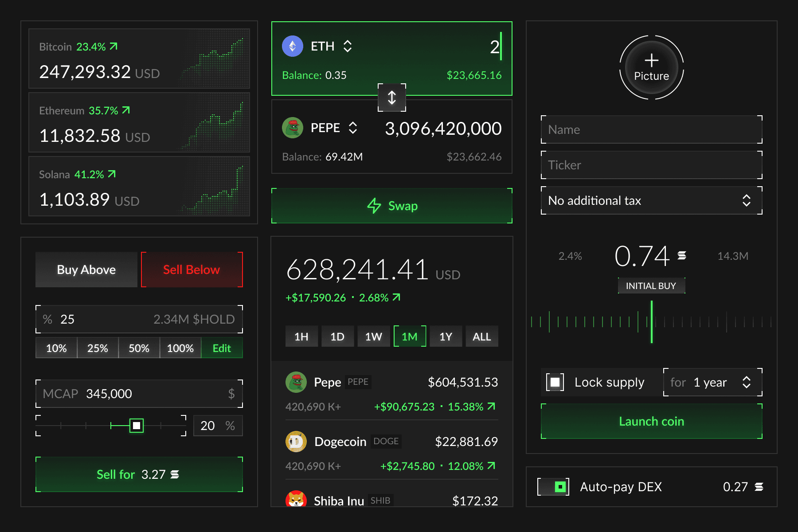The width and height of the screenshot is (798, 532).
Task: Click the 2.4% value beside initial buy
Action: tap(570, 256)
